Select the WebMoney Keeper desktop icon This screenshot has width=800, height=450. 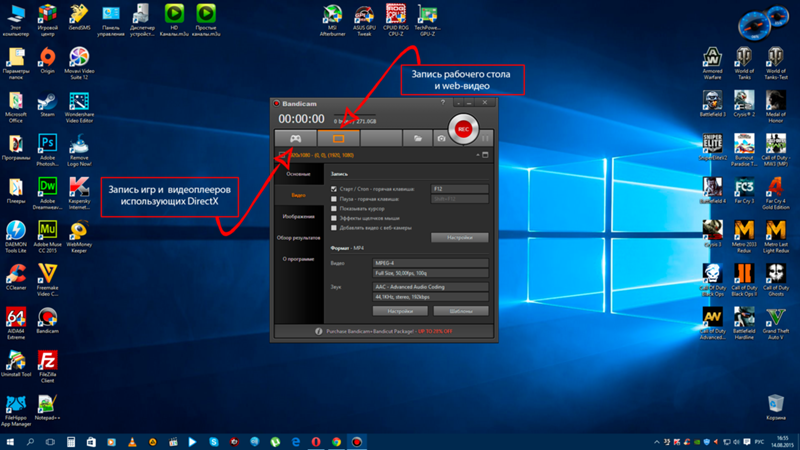pos(79,237)
